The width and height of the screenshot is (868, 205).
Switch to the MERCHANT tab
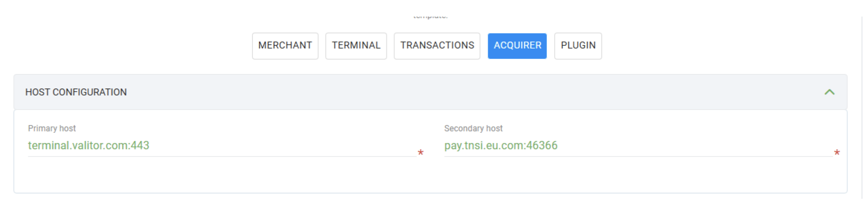click(x=285, y=46)
